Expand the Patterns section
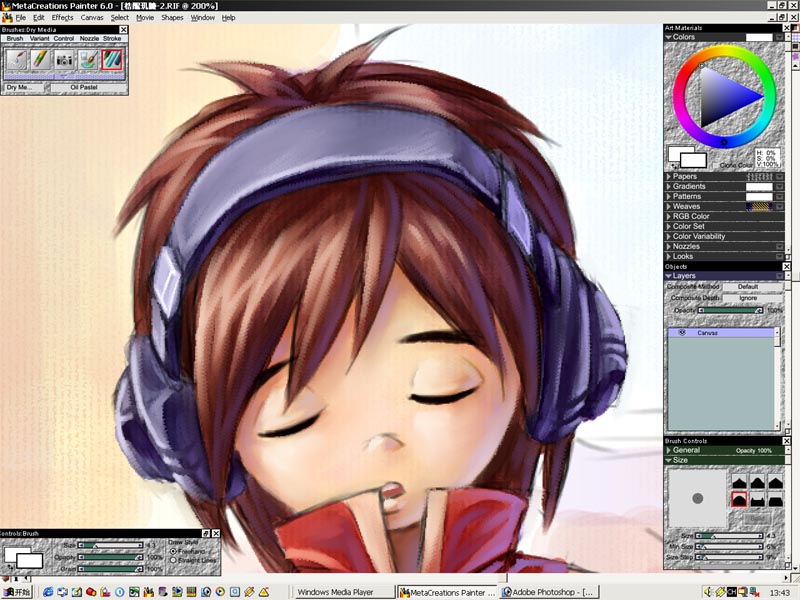The image size is (800, 600). [x=669, y=196]
